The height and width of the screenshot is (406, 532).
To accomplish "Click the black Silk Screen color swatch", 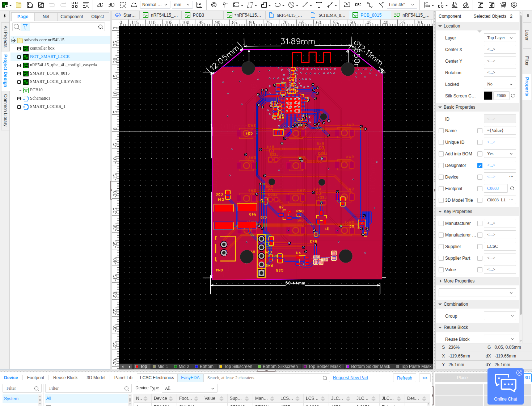I will click(x=488, y=96).
